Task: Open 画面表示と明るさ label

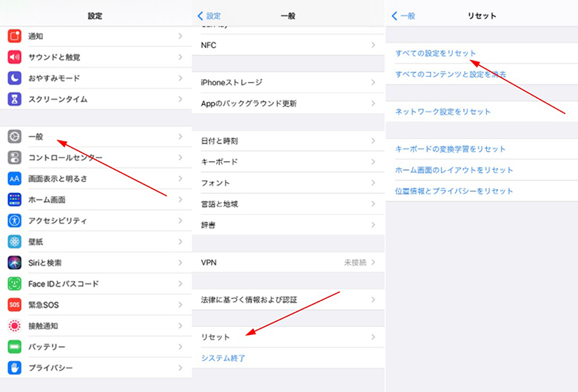Action: coord(58,179)
